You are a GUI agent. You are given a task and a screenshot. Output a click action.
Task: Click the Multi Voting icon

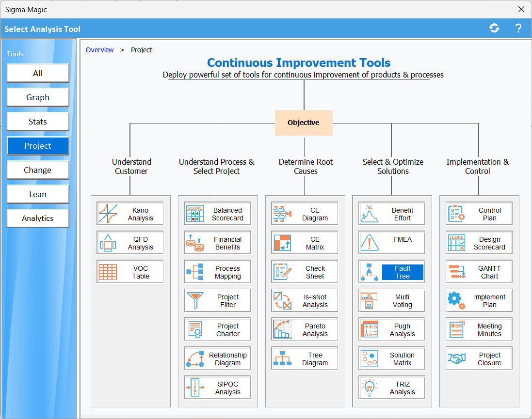tap(369, 301)
